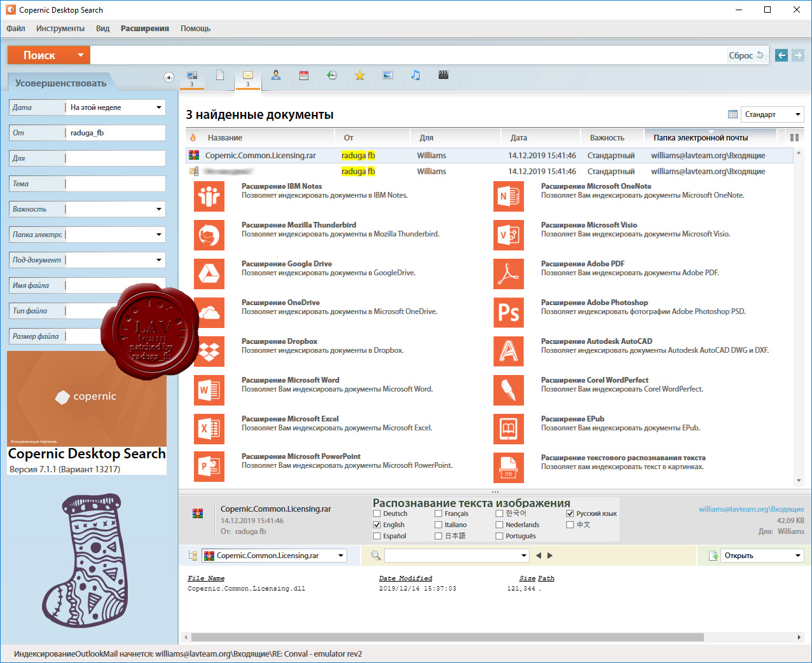812x663 pixels.
Task: Click the Microsoft Visio extension icon
Action: pyautogui.click(x=509, y=235)
